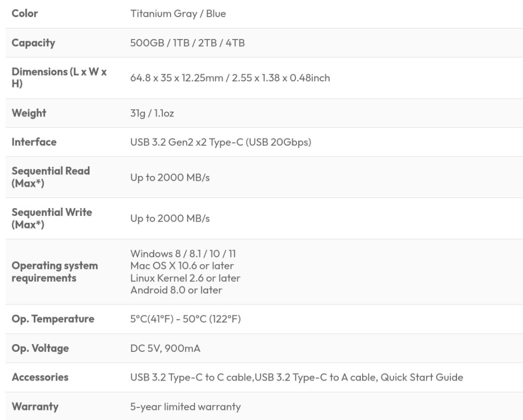This screenshot has width=523, height=420.
Task: Click the Dimensions (L x W x H) label
Action: 59,77
